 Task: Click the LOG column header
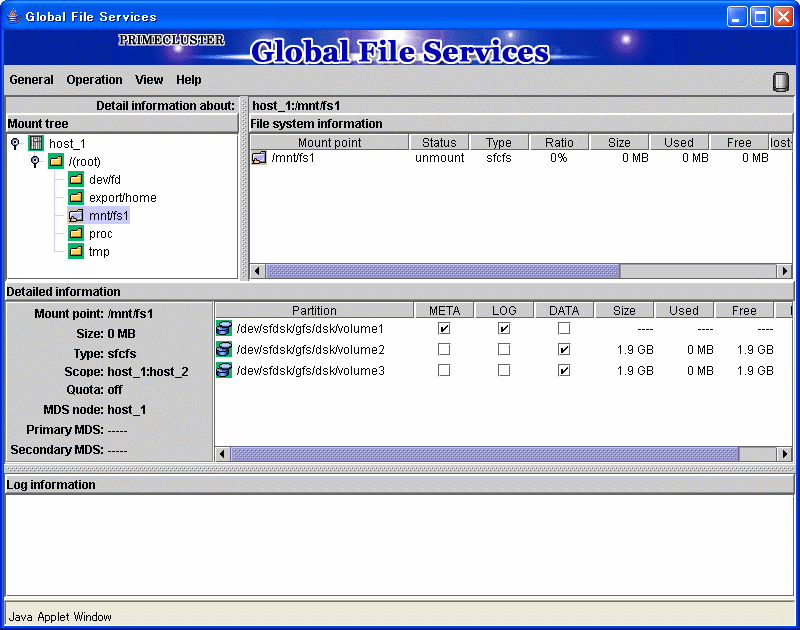point(504,310)
